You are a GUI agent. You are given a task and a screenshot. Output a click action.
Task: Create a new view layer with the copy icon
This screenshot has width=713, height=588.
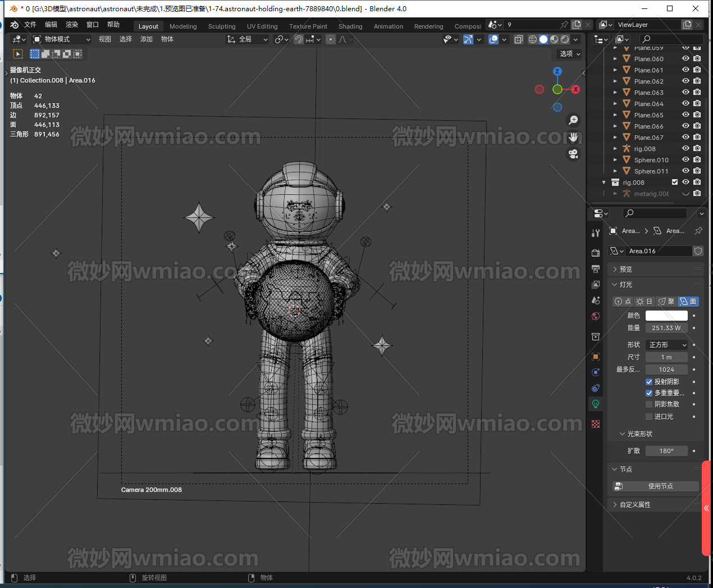click(687, 25)
